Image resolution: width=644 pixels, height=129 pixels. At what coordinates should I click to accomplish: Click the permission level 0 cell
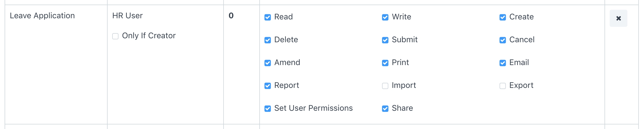click(231, 16)
